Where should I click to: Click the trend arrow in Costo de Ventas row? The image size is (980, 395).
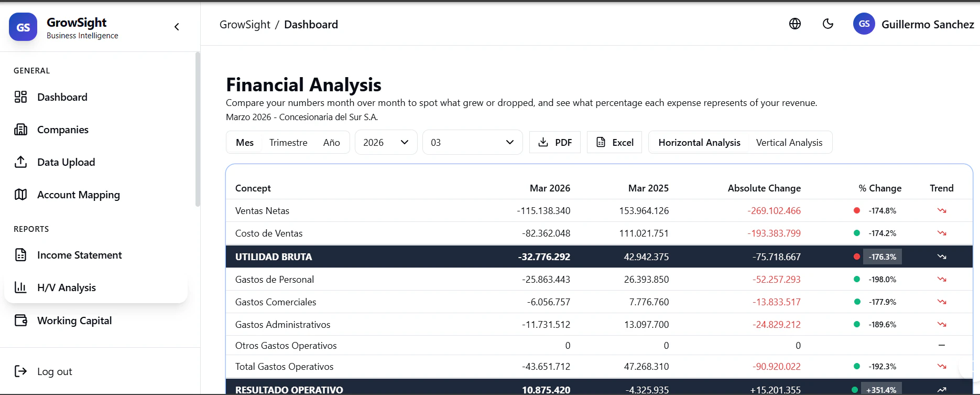tap(942, 233)
